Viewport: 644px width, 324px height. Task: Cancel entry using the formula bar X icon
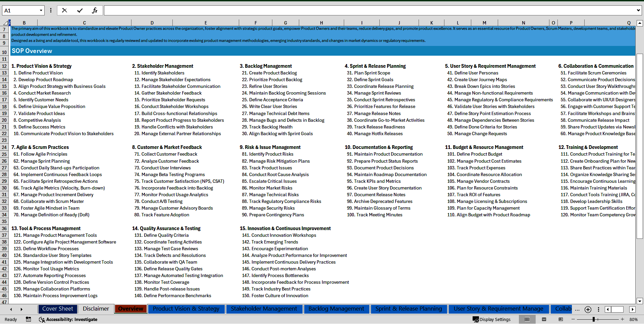[64, 10]
